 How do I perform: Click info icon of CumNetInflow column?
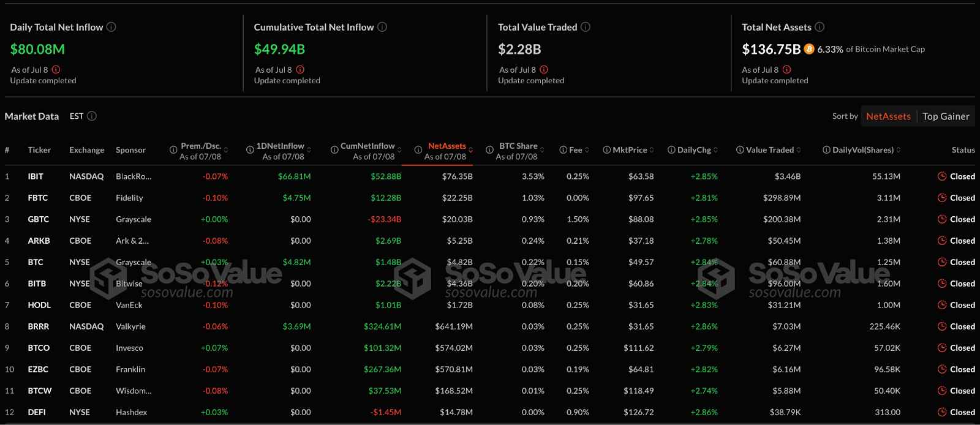point(334,150)
